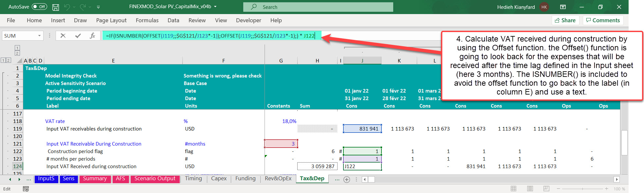Add a new sheet with plus icon
Viewport: 644px width, 193px height.
347,179
